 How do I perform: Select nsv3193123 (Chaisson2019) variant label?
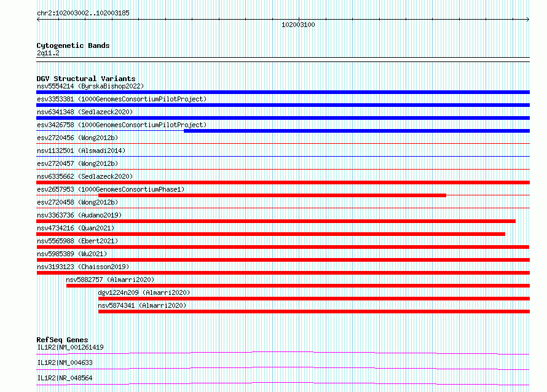(x=83, y=267)
